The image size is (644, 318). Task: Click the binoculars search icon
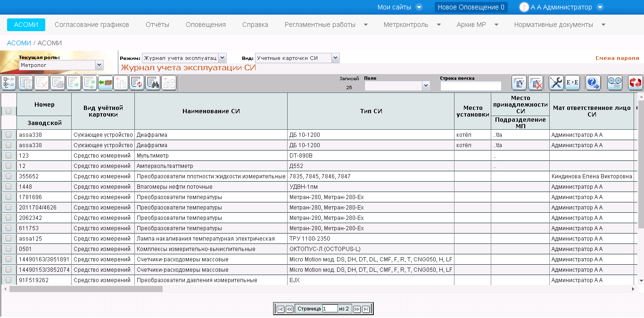(153, 83)
